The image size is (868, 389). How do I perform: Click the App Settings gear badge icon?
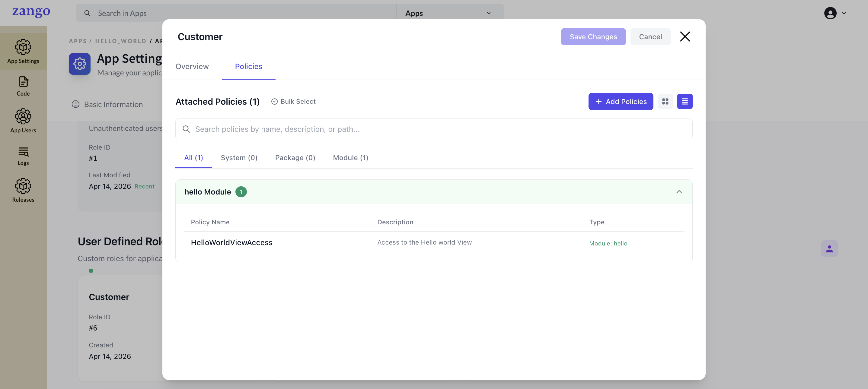coord(80,64)
